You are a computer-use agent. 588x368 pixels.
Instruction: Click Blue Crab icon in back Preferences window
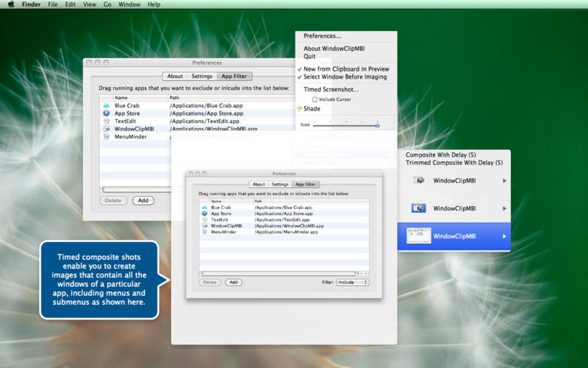pyautogui.click(x=107, y=105)
